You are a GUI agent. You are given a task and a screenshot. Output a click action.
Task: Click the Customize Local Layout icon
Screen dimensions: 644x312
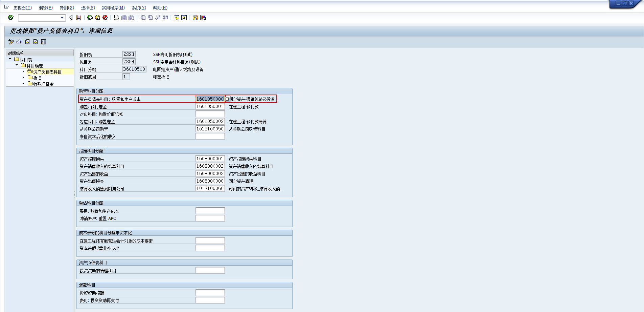pos(203,18)
